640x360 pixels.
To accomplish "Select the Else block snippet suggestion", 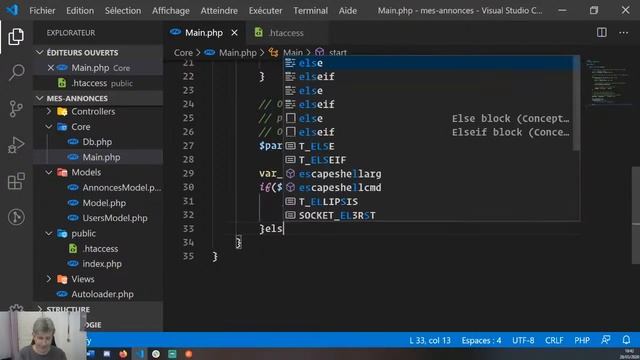I will pos(429,118).
